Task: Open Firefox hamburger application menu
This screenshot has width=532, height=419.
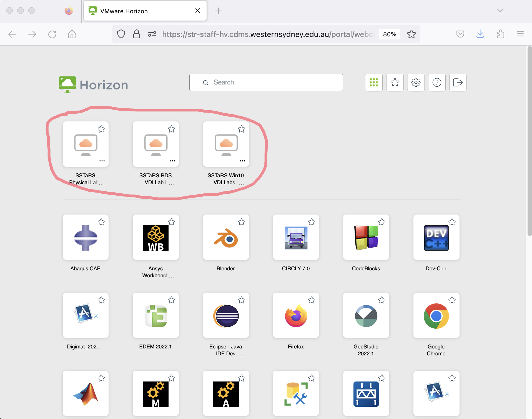Action: coord(520,34)
